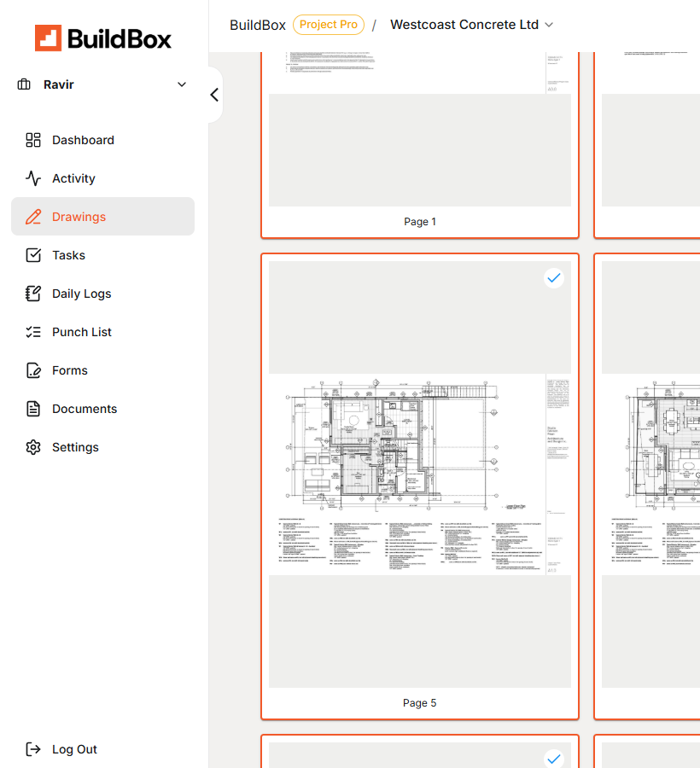Screen dimensions: 700x768
Task: Click the BuildBox logo
Action: pyautogui.click(x=103, y=38)
